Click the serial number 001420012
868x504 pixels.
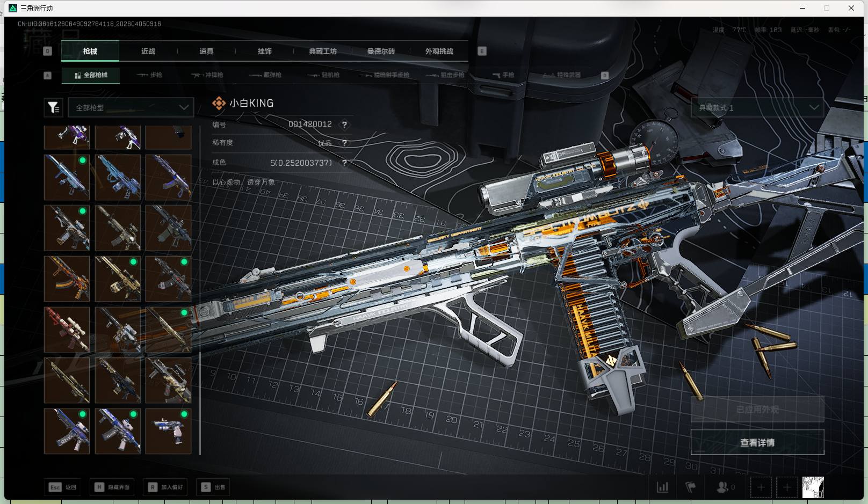[x=310, y=125]
